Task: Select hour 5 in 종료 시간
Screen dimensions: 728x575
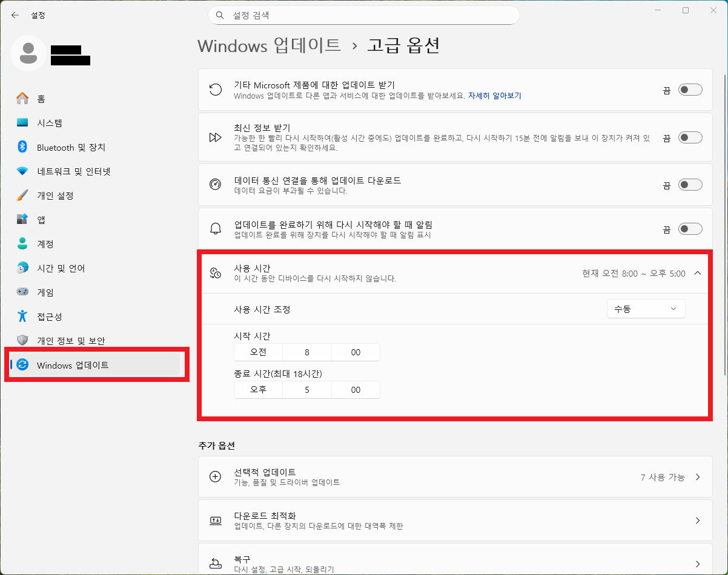Action: tap(307, 390)
